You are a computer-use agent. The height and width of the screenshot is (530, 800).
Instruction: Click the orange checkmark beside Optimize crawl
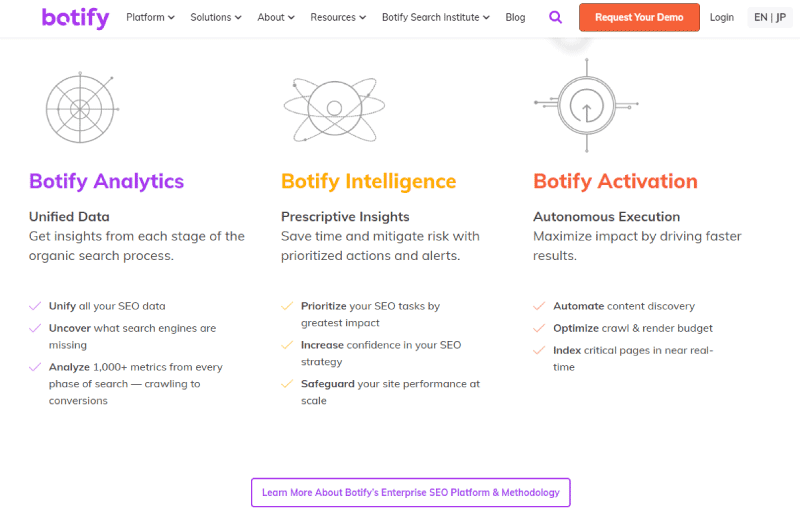pos(539,328)
